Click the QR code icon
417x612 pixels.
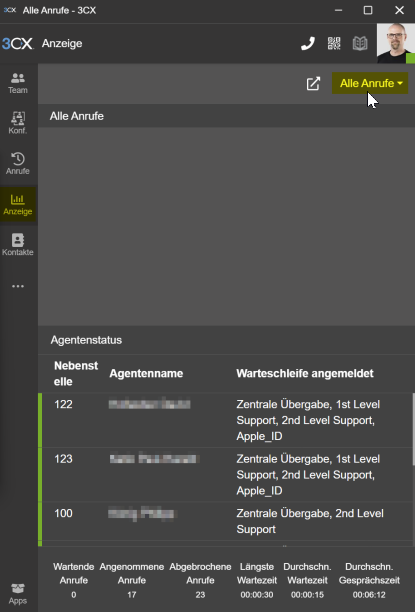(x=334, y=43)
